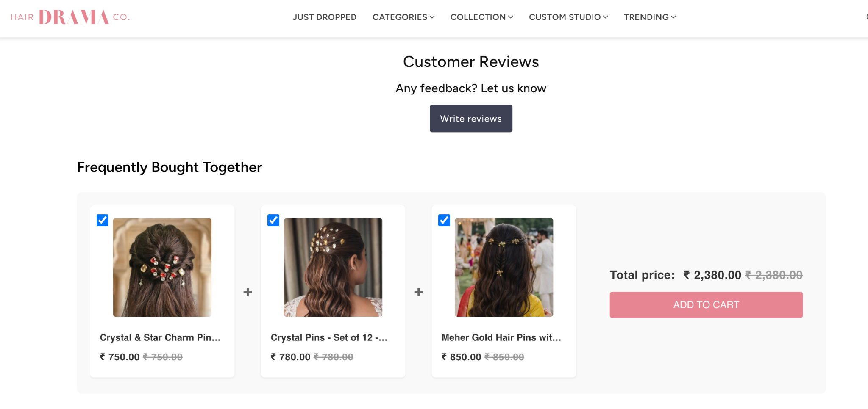Screen dimensions: 868x409
Task: View the Meher Gold Hair Pins image
Action: 504,267
